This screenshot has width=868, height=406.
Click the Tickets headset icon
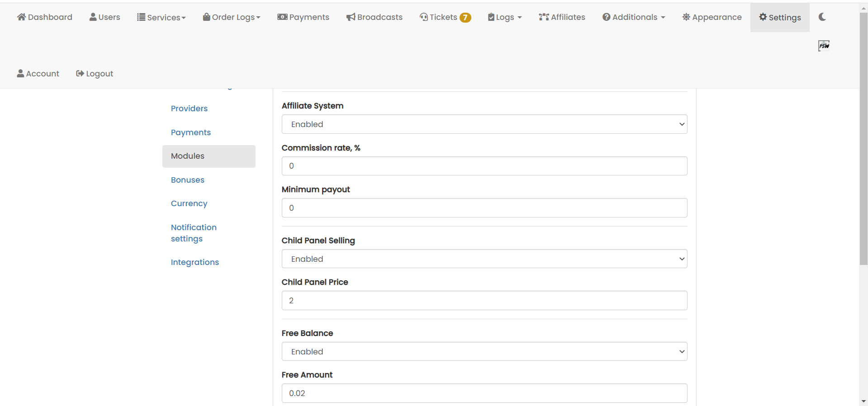pyautogui.click(x=424, y=17)
